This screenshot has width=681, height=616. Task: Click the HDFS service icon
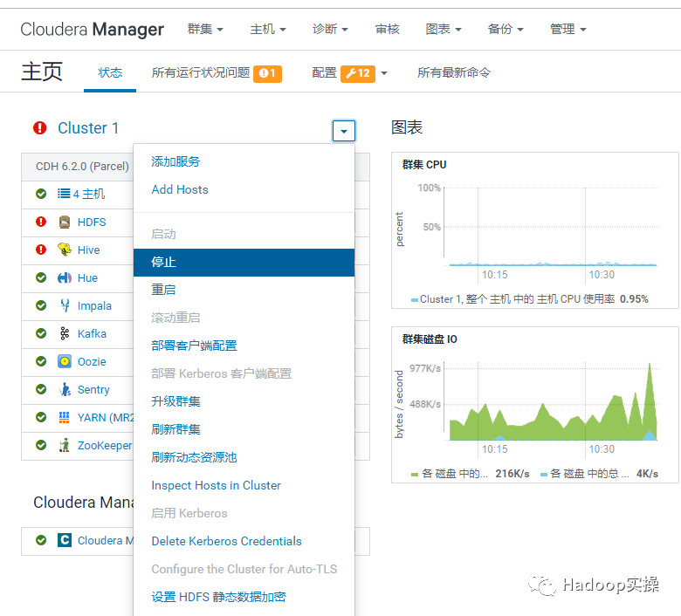(65, 222)
